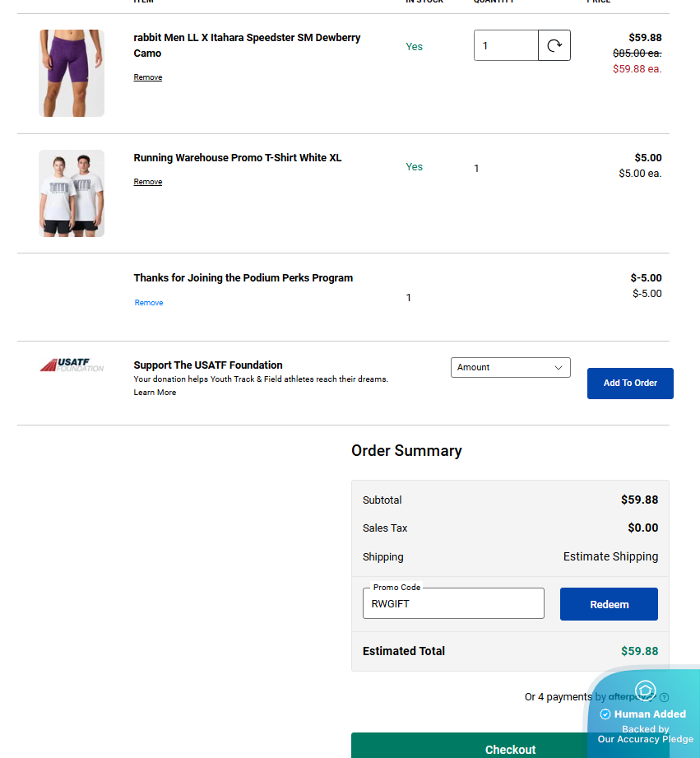Remove the Podium Perks Program discount

[149, 303]
